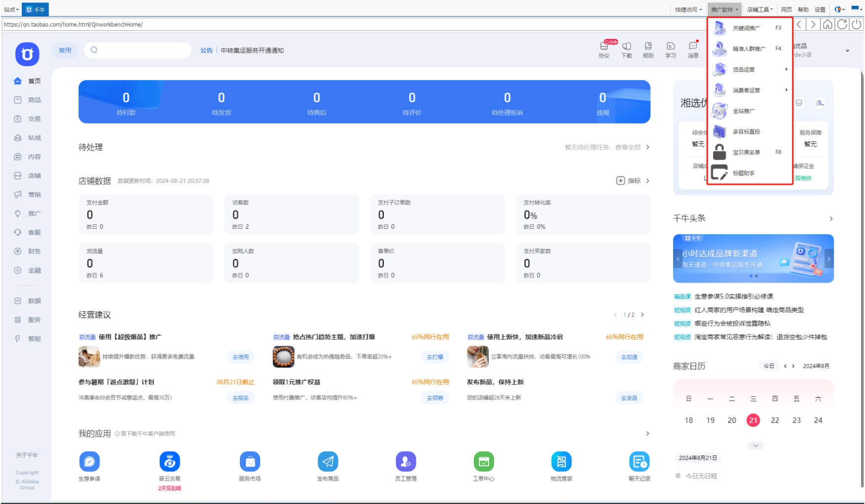
Task: Focus the top search box
Action: 137,50
